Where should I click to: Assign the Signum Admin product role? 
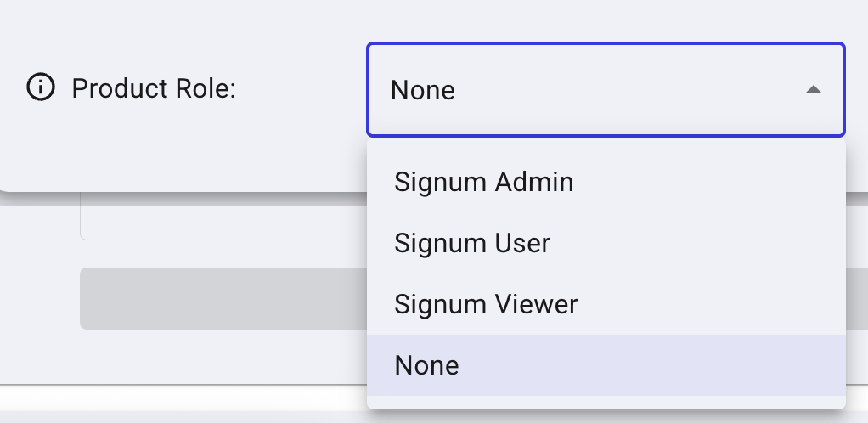tap(484, 182)
